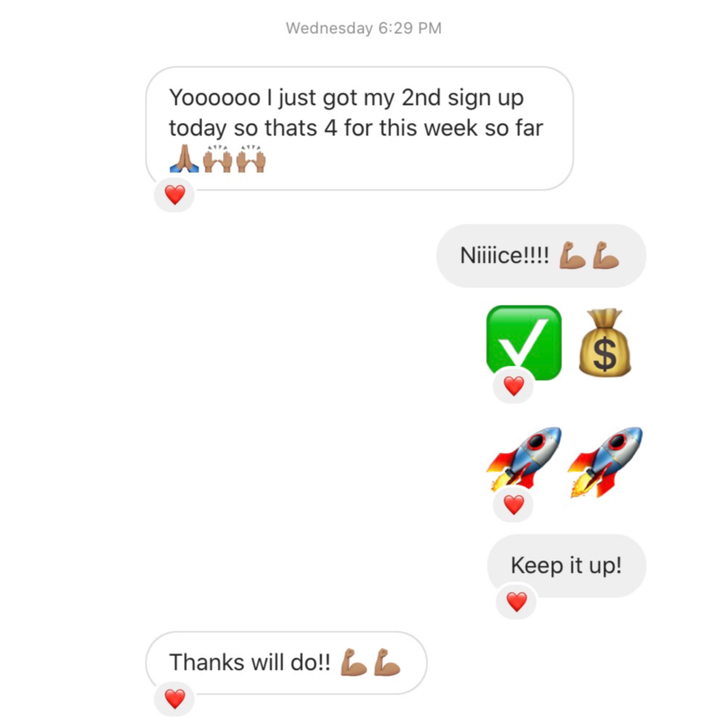The image size is (728, 728).
Task: Click the last flexed bicep emoji in Thanks message
Action: click(387, 662)
